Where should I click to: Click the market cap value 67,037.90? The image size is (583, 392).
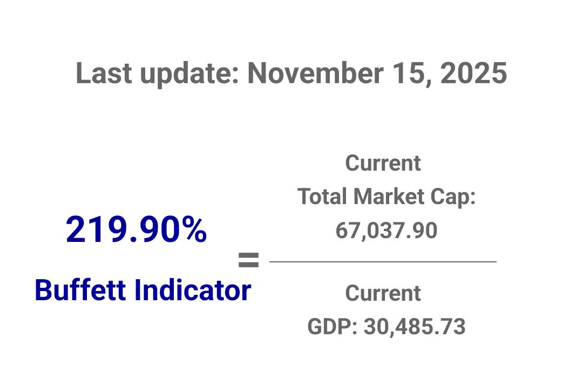point(386,231)
